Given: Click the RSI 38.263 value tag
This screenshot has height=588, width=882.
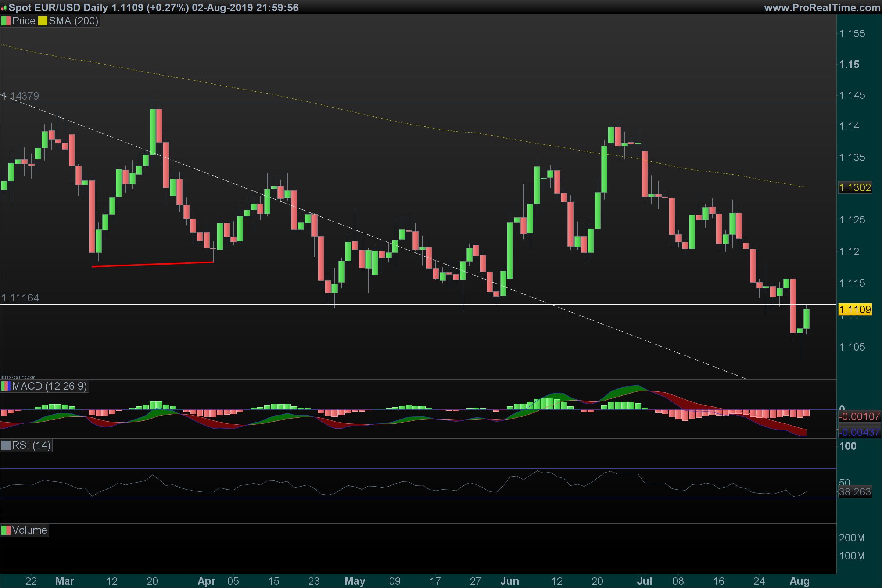Looking at the screenshot, I should point(855,492).
